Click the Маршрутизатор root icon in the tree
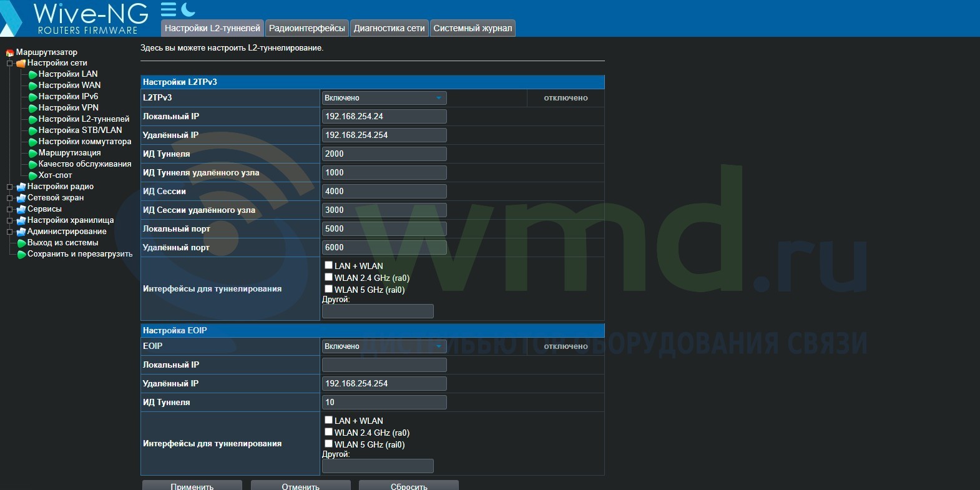Screen dimensions: 980x490 coord(10,52)
